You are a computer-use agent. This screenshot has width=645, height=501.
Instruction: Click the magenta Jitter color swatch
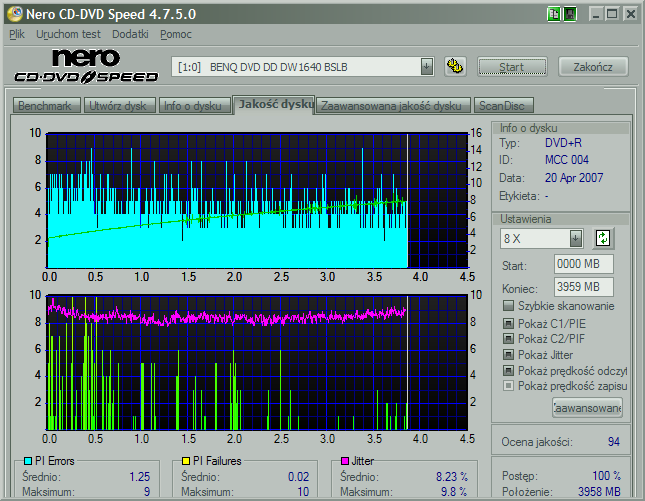[345, 461]
